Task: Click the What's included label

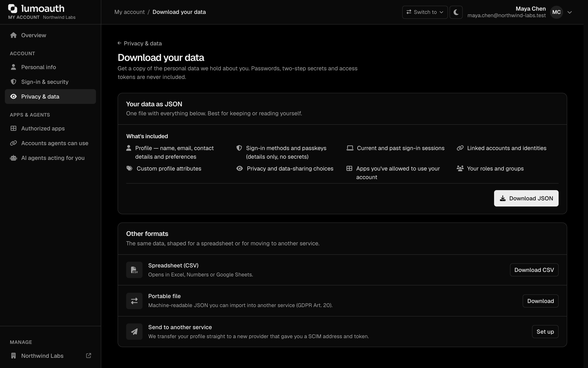Action: click(147, 136)
